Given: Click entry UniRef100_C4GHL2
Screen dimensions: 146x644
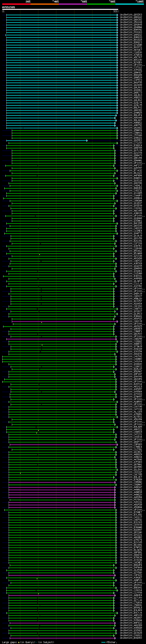Looking at the screenshot, I should (x=131, y=186).
